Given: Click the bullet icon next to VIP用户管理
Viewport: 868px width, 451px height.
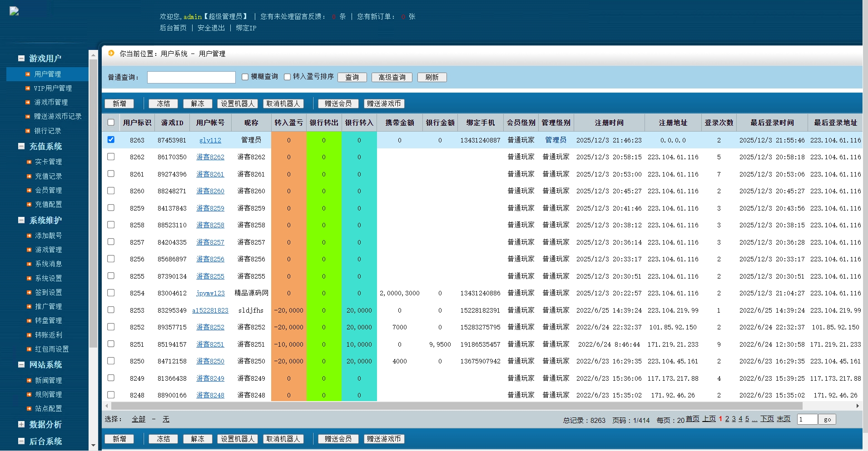Looking at the screenshot, I should click(28, 88).
